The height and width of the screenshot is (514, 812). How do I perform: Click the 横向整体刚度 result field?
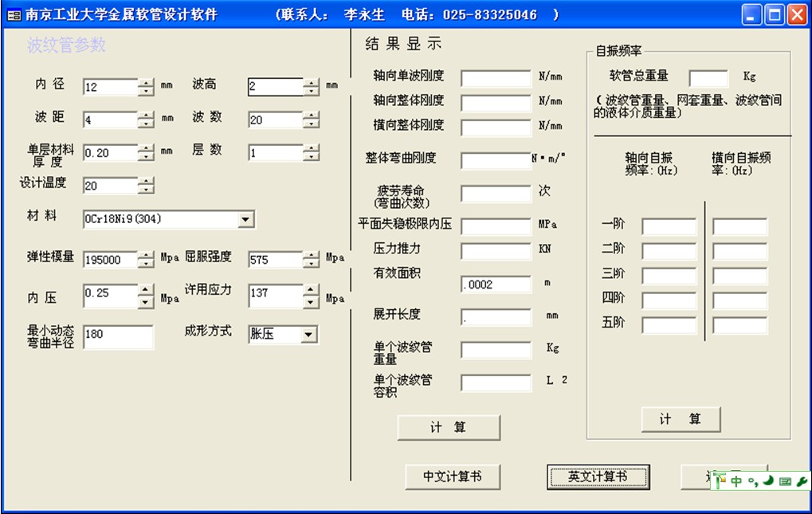click(496, 128)
